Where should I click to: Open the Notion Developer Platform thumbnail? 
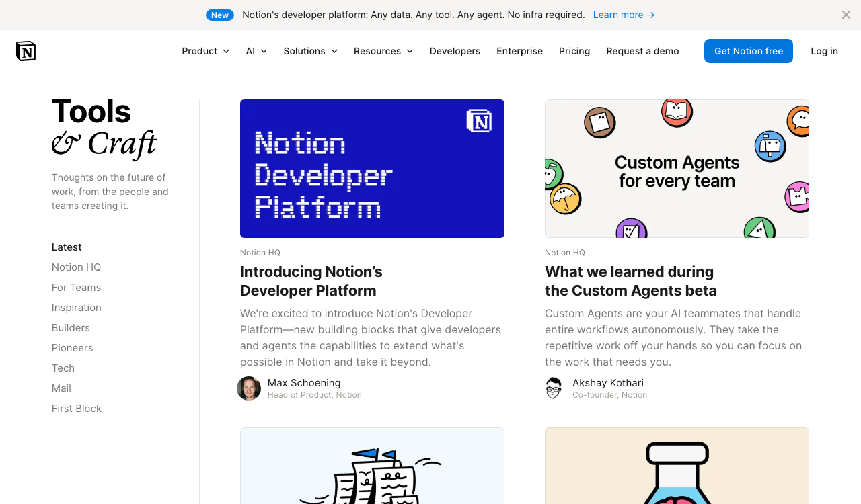pyautogui.click(x=372, y=169)
